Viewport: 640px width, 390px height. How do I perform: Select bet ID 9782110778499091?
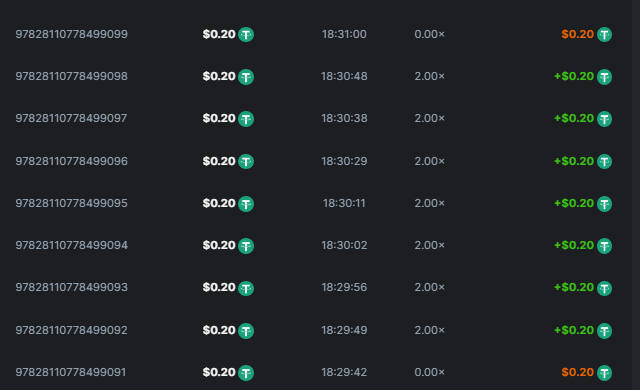(71, 372)
